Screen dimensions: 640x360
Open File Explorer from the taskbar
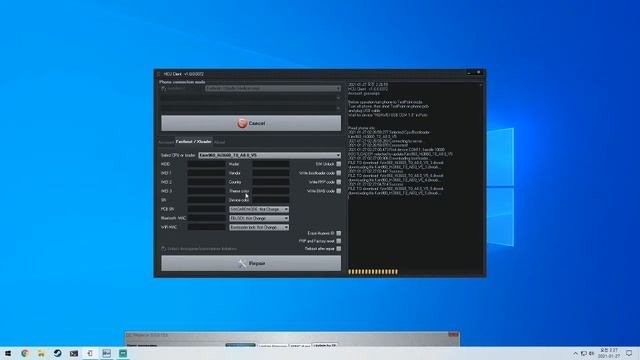pyautogui.click(x=41, y=353)
